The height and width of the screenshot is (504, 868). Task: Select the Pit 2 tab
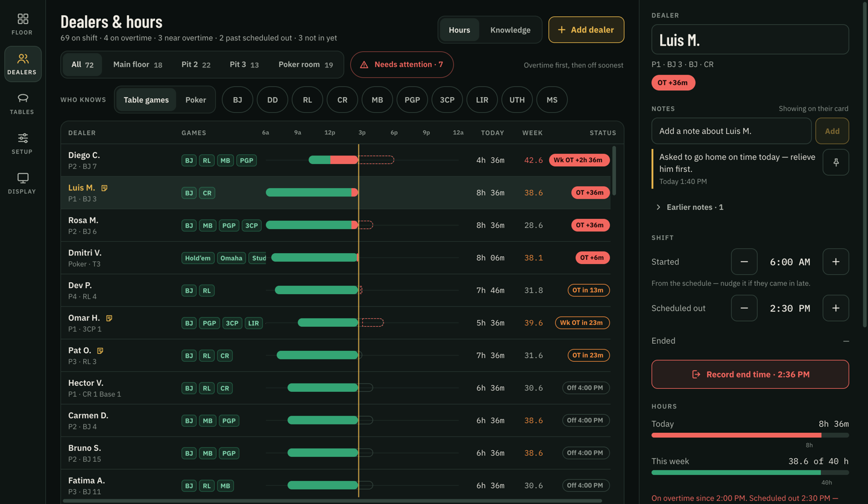(x=196, y=65)
